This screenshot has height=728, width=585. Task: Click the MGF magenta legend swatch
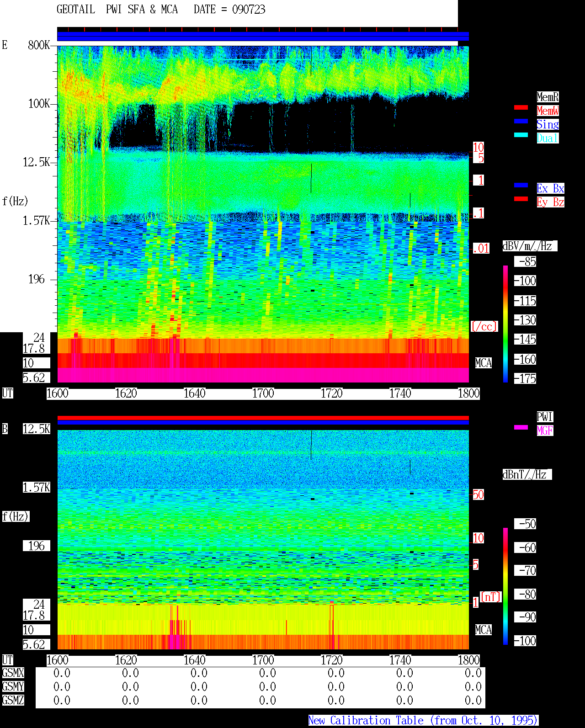pos(521,428)
